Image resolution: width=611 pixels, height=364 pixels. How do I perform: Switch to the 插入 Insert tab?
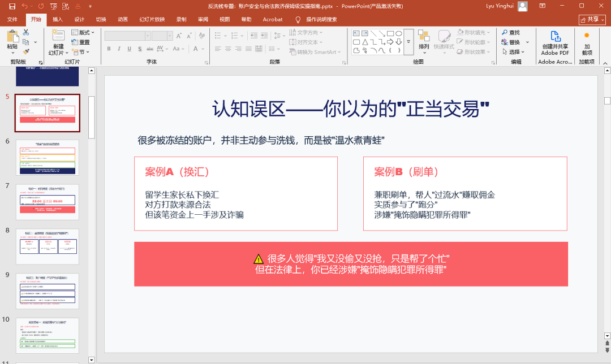58,19
